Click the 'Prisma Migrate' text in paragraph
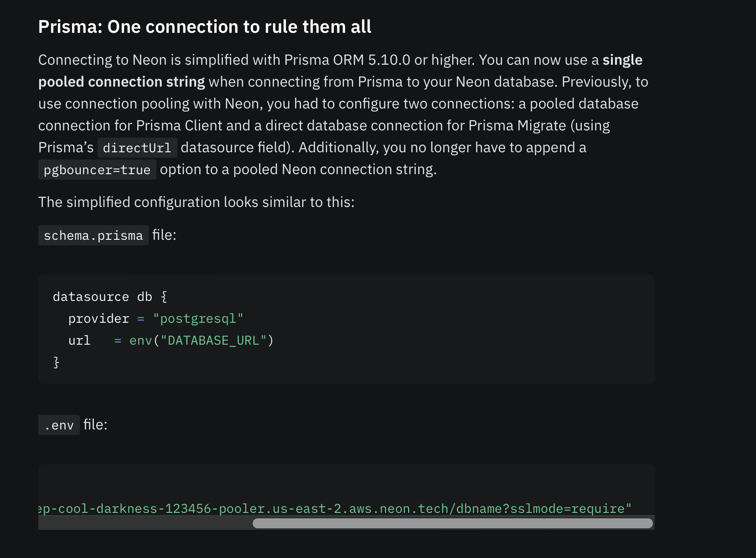 coord(517,126)
